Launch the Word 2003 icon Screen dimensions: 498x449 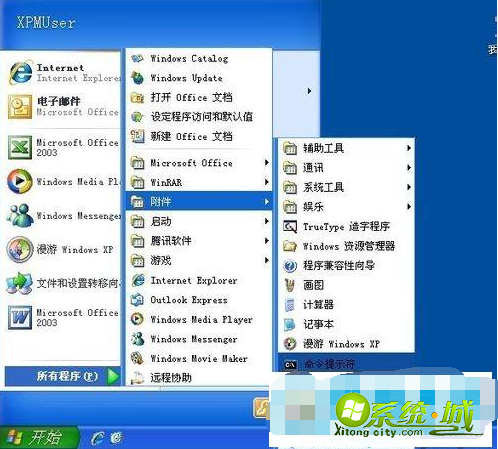20,317
